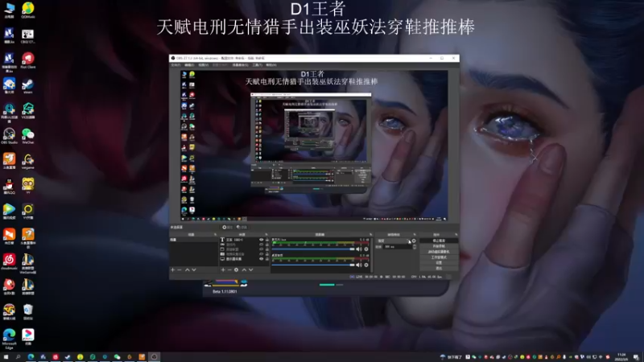Toggle visibility of second source row
The image size is (644, 362).
[x=261, y=245]
